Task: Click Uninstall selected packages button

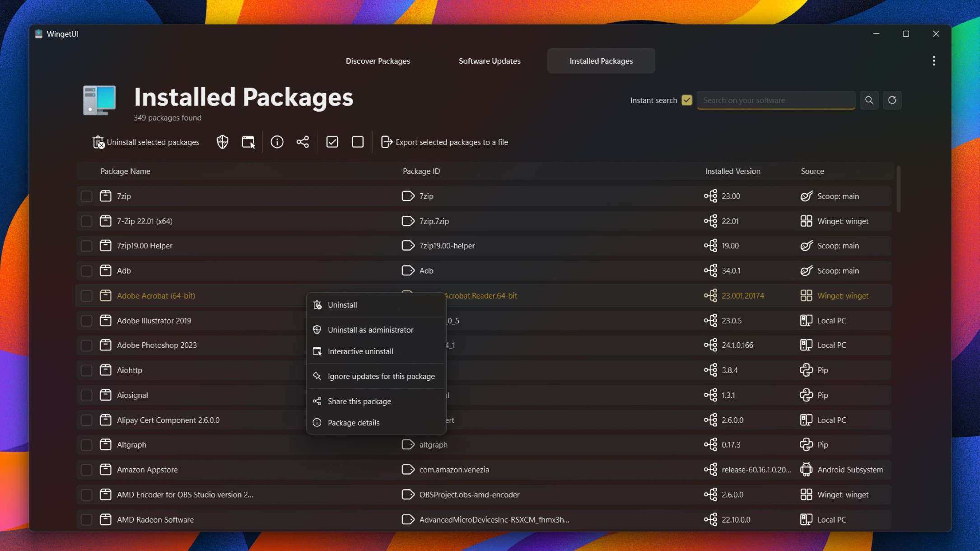Action: (x=146, y=142)
